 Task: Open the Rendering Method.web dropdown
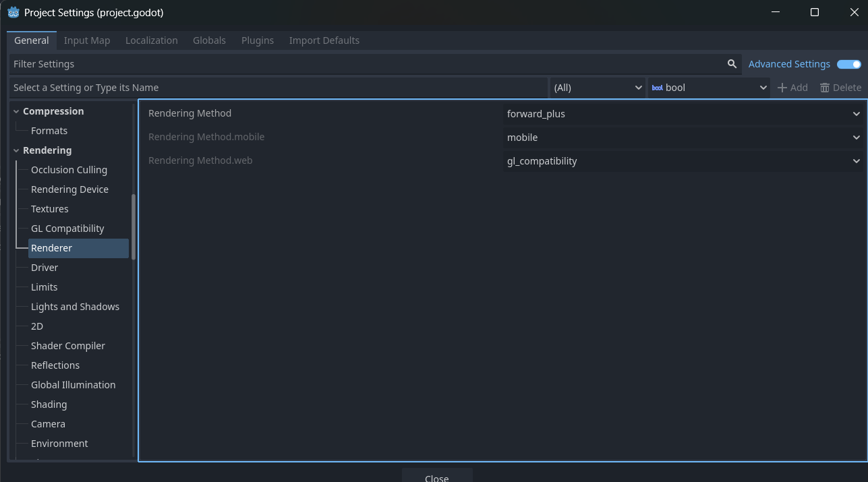[683, 161]
